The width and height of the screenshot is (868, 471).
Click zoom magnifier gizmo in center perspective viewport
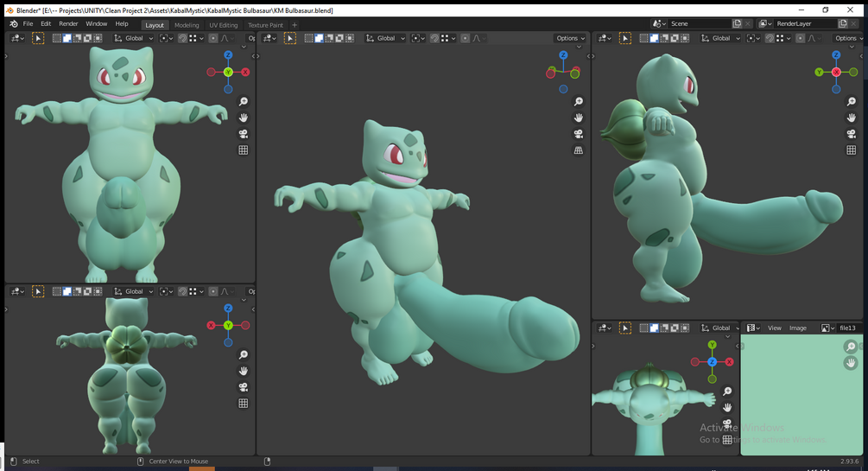point(579,101)
